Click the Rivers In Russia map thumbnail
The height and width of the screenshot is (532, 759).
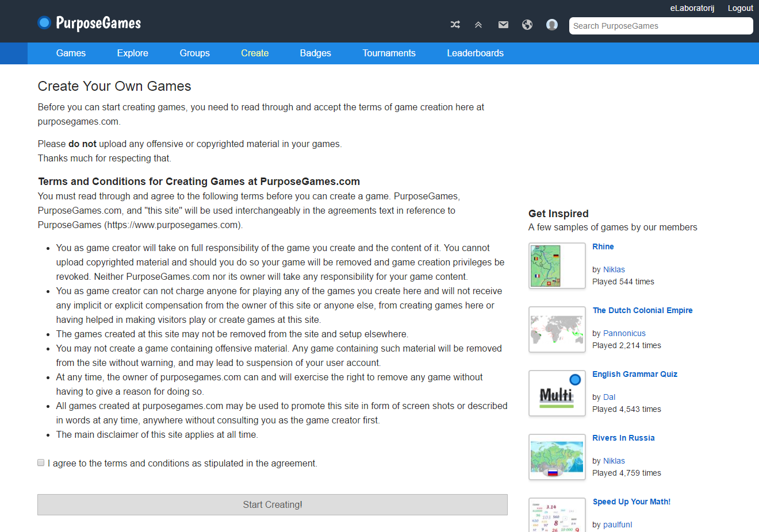tap(557, 457)
